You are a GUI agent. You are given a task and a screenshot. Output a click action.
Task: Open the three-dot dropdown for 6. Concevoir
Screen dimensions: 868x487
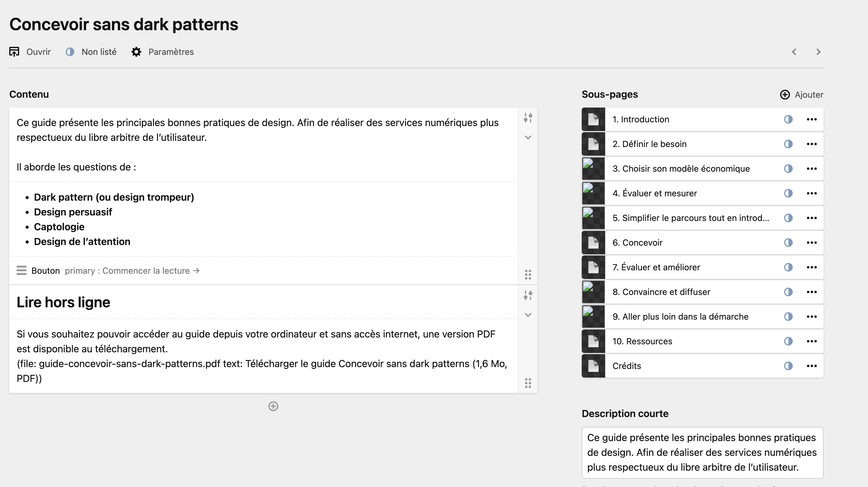pos(811,243)
